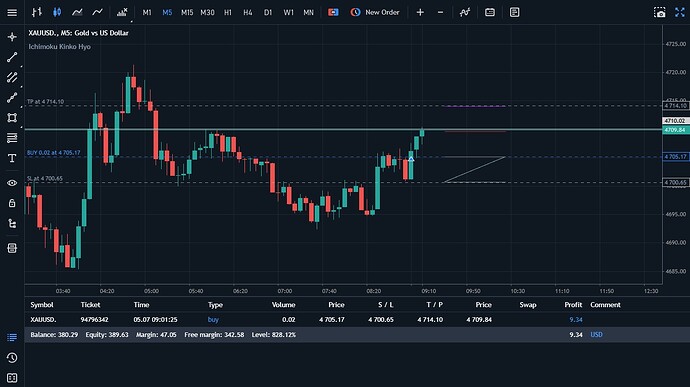
Task: Open the hamburger main menu
Action: coord(12,12)
